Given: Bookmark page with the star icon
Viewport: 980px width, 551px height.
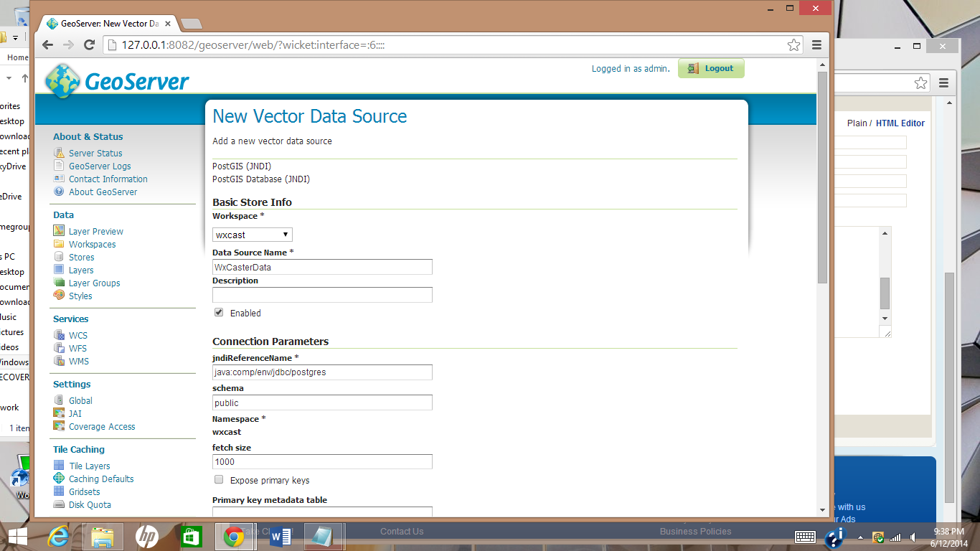Looking at the screenshot, I should click(x=793, y=45).
